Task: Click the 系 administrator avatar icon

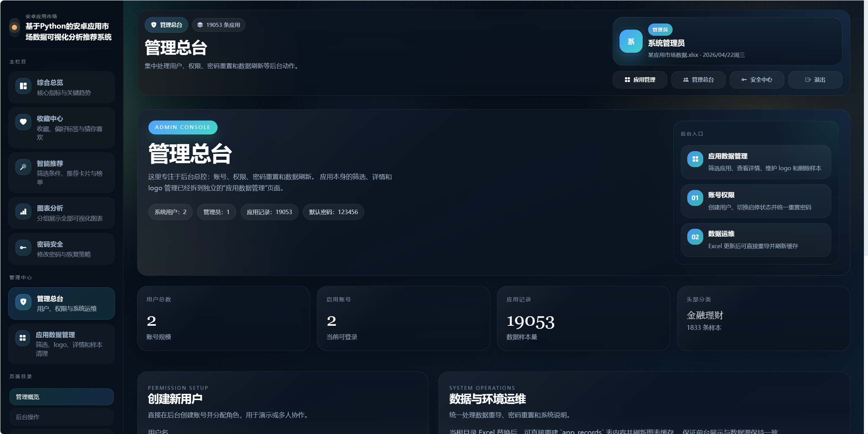Action: click(x=631, y=42)
